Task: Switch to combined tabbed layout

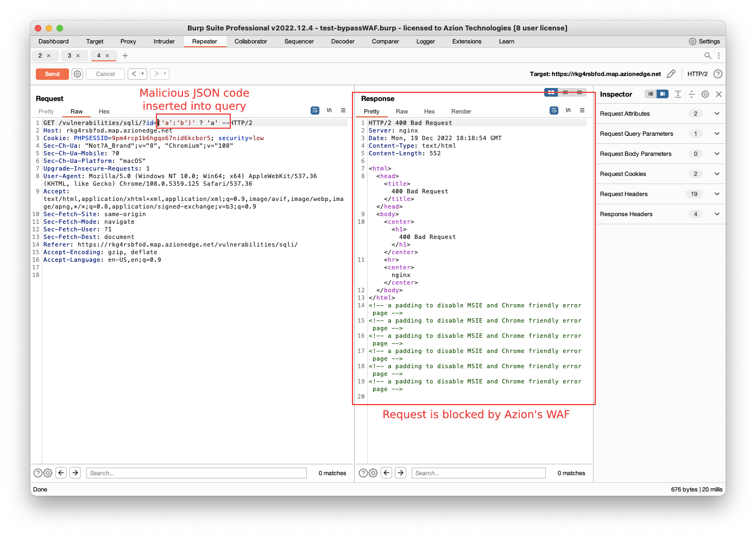Action: (x=579, y=92)
